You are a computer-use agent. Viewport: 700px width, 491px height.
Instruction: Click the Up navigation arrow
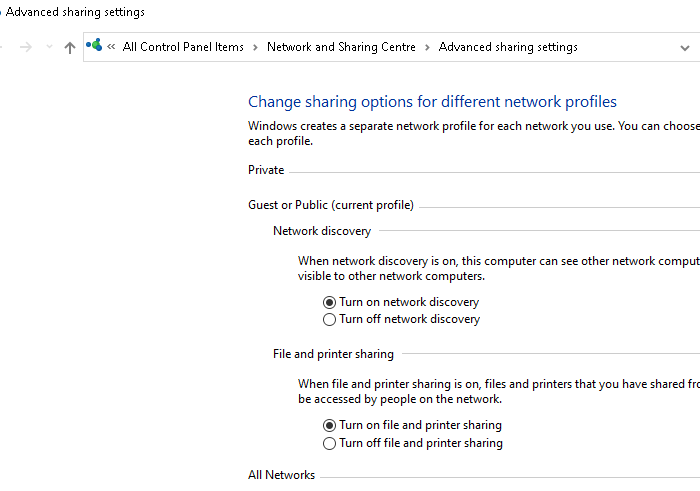(x=70, y=47)
